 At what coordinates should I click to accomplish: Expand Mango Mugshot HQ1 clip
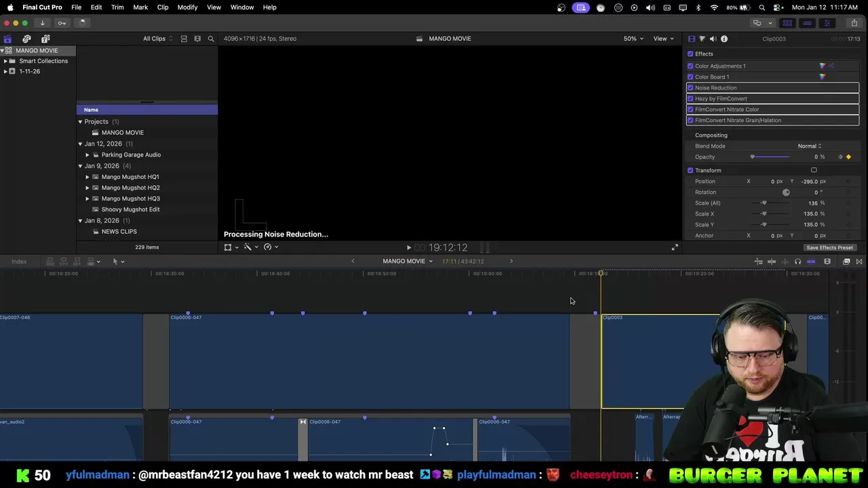[x=87, y=177]
